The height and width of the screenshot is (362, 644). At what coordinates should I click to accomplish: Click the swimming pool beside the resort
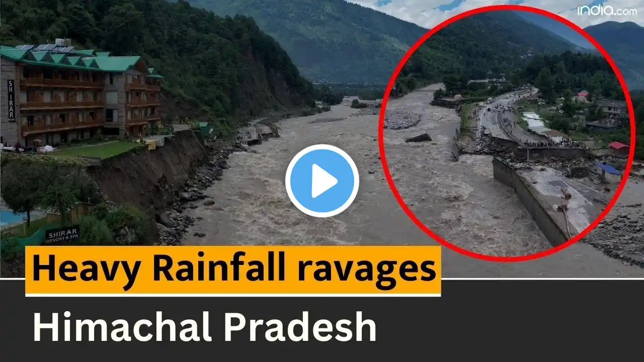pos(11,218)
